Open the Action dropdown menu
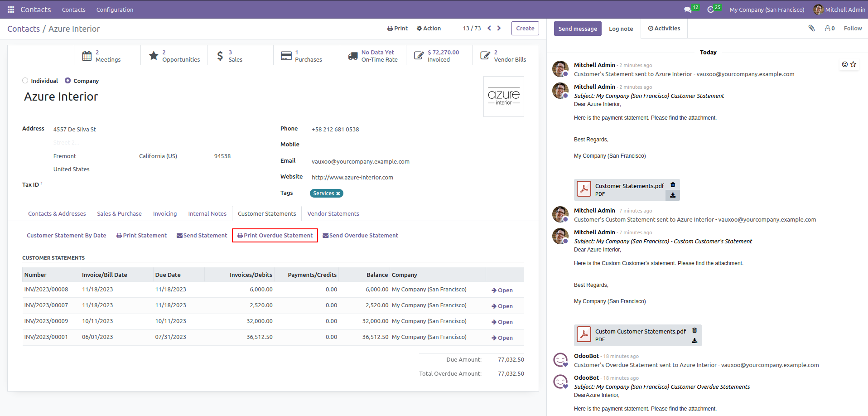The width and height of the screenshot is (868, 416). (x=429, y=28)
